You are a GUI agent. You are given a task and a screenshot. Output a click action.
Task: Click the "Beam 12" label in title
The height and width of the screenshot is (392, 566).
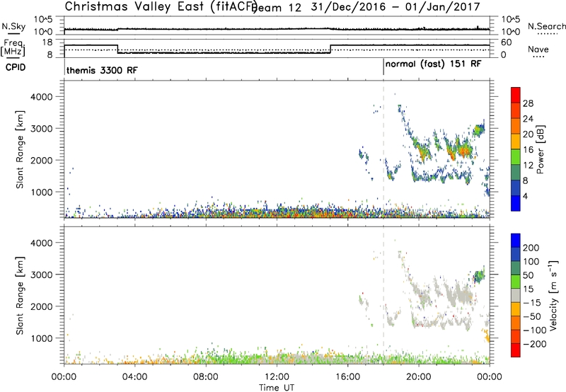277,8
